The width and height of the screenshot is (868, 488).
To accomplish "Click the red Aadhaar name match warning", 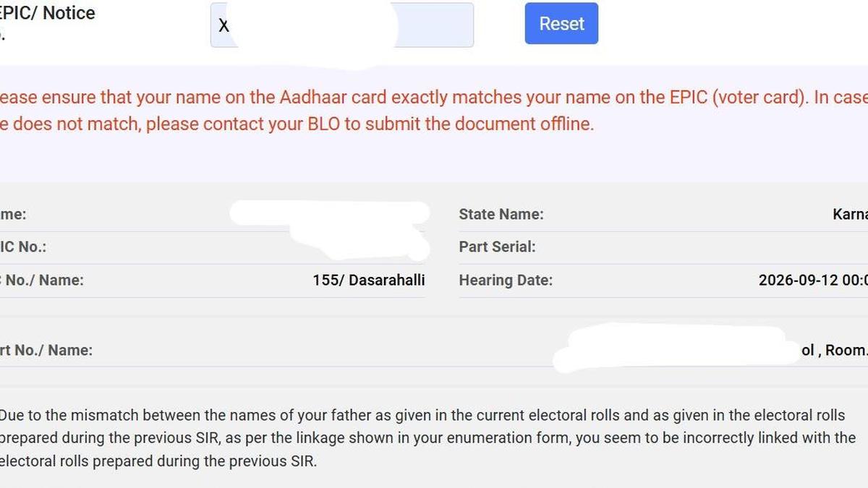I will coord(434,111).
